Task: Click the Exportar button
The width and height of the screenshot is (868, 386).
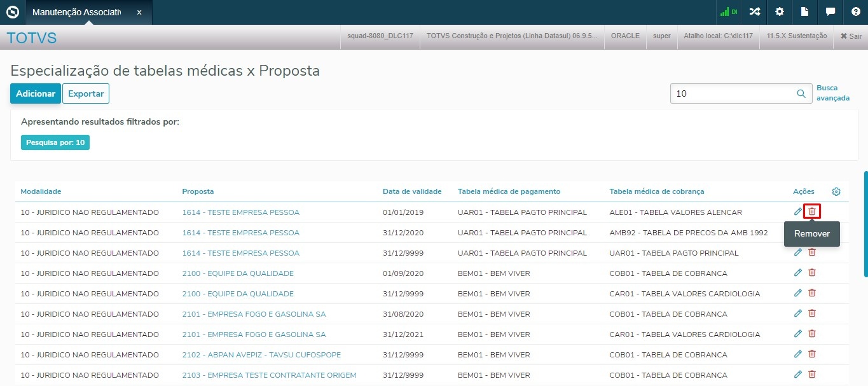Action: [x=86, y=93]
